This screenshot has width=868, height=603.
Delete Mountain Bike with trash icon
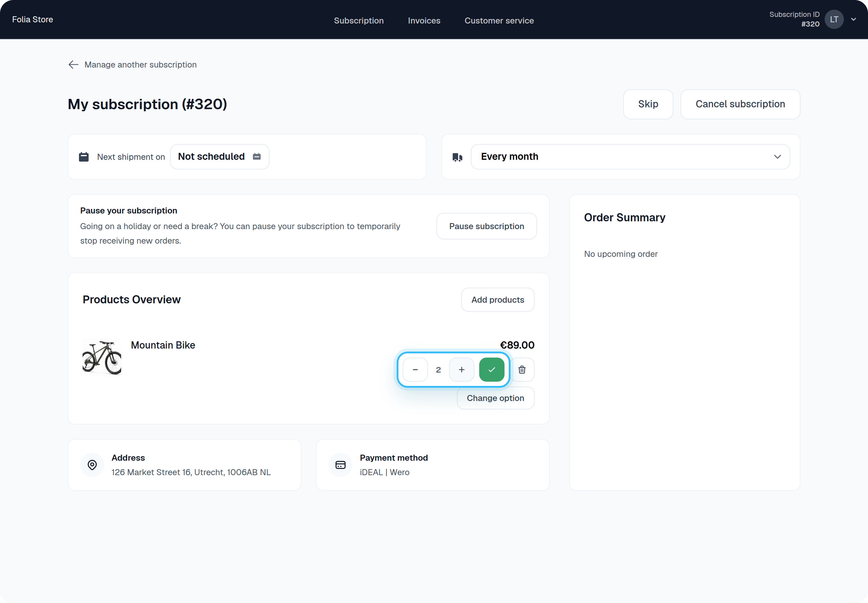pos(522,370)
